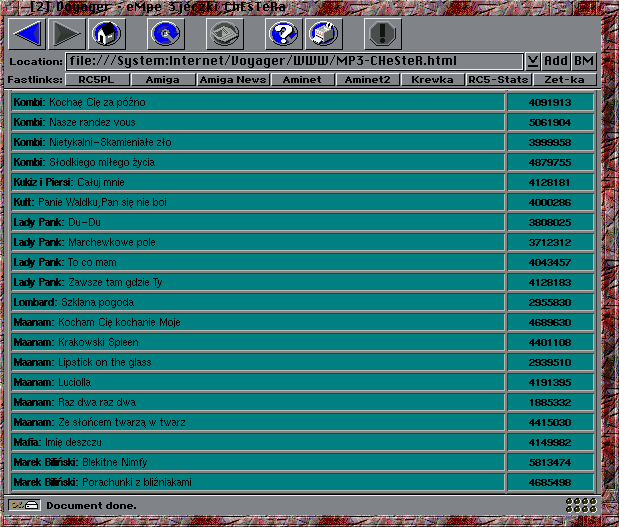Print the page using the printer icon
Image resolution: width=619 pixels, height=527 pixels.
324,34
